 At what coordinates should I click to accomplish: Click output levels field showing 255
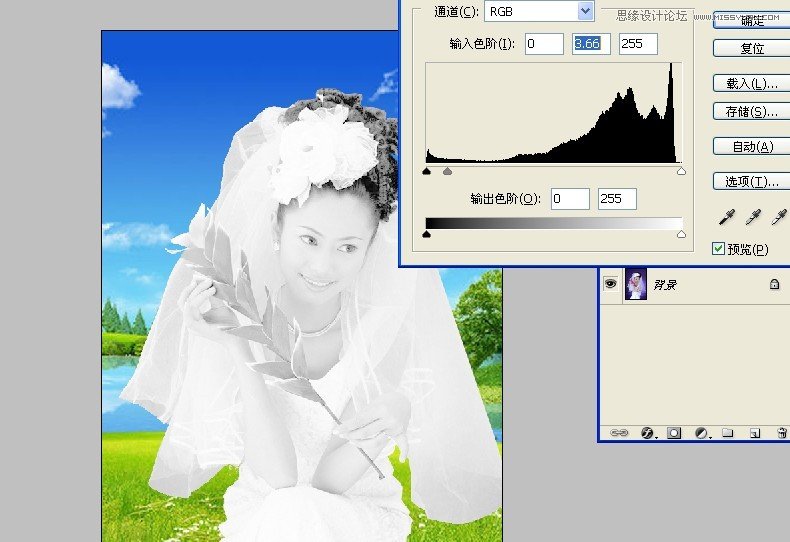tap(617, 198)
